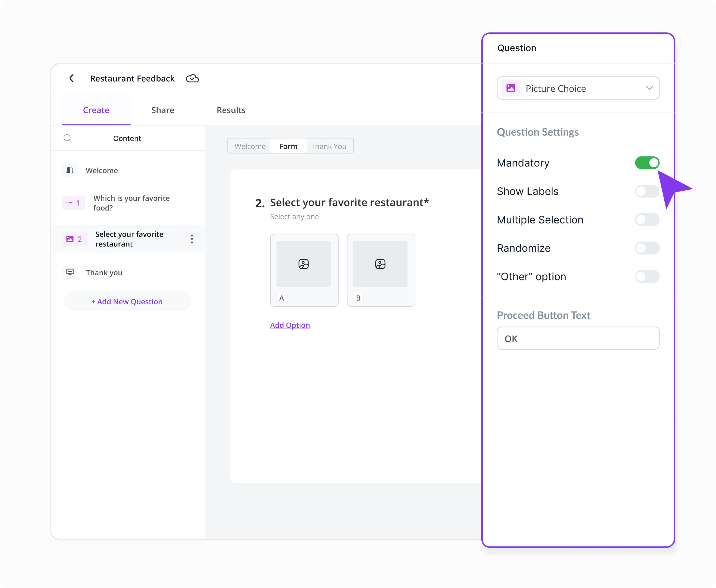Edit the description 'Select any one.'
716x588 pixels.
point(295,217)
